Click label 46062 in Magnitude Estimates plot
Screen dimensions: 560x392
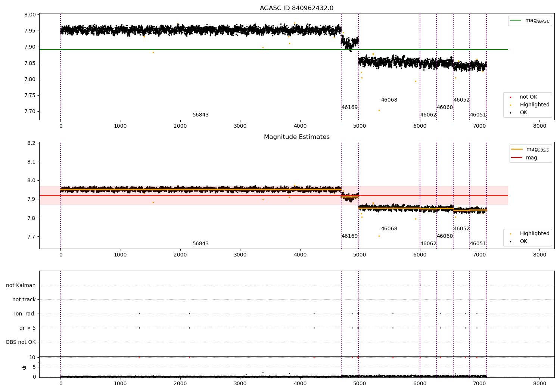[x=428, y=244]
